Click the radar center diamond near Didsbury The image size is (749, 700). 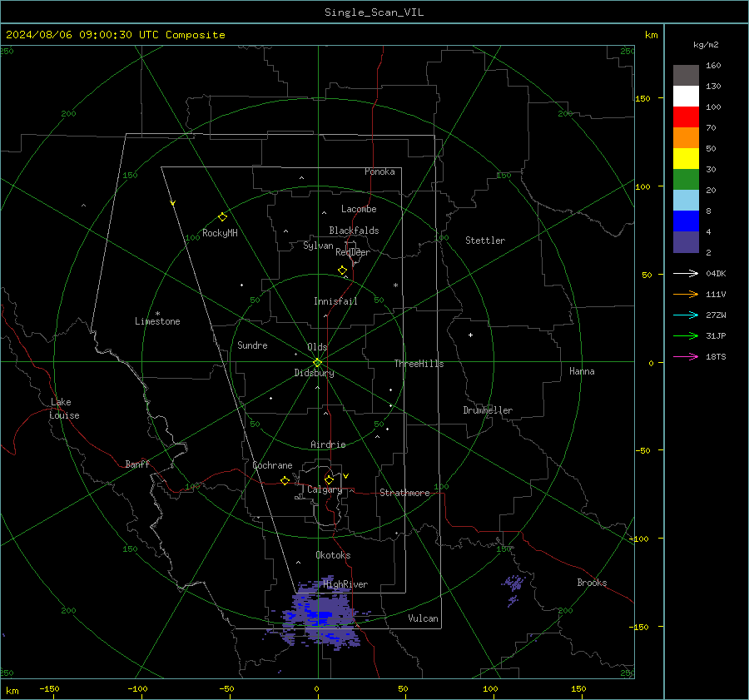317,363
